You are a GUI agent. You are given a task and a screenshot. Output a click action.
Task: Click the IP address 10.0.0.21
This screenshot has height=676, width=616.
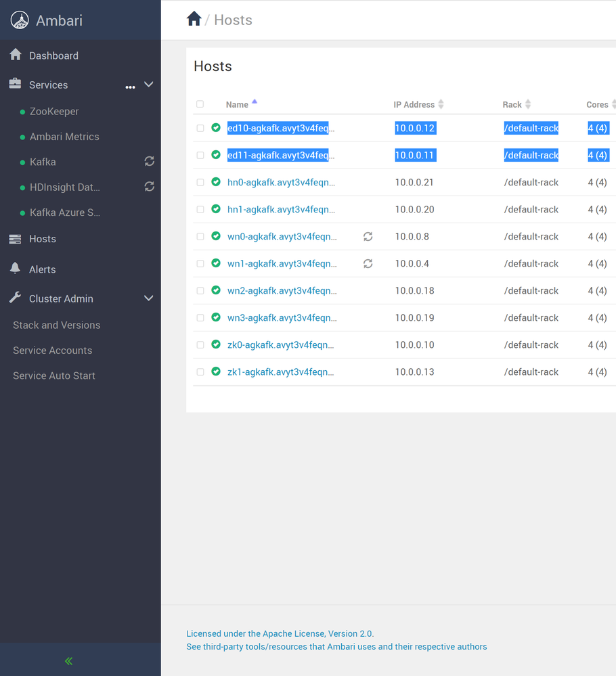point(414,183)
